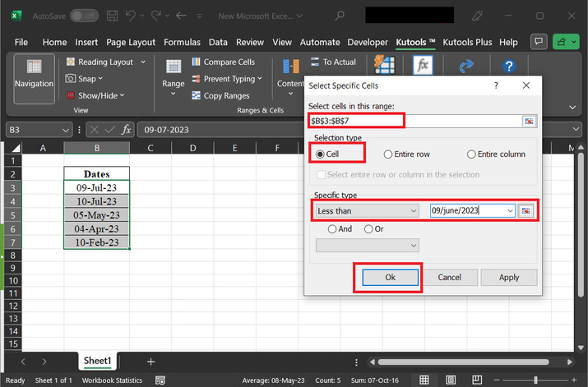Open the Comments icon button
Image resolution: width=588 pixels, height=387 pixels.
[539, 42]
